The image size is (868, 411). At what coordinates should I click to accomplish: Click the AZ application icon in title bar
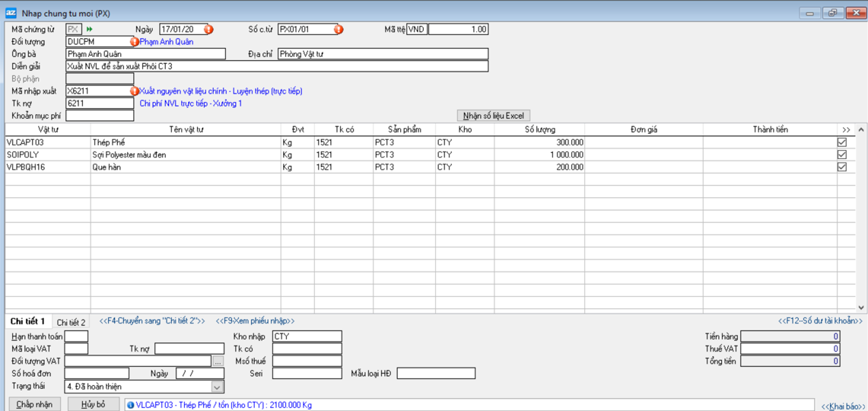(x=11, y=13)
